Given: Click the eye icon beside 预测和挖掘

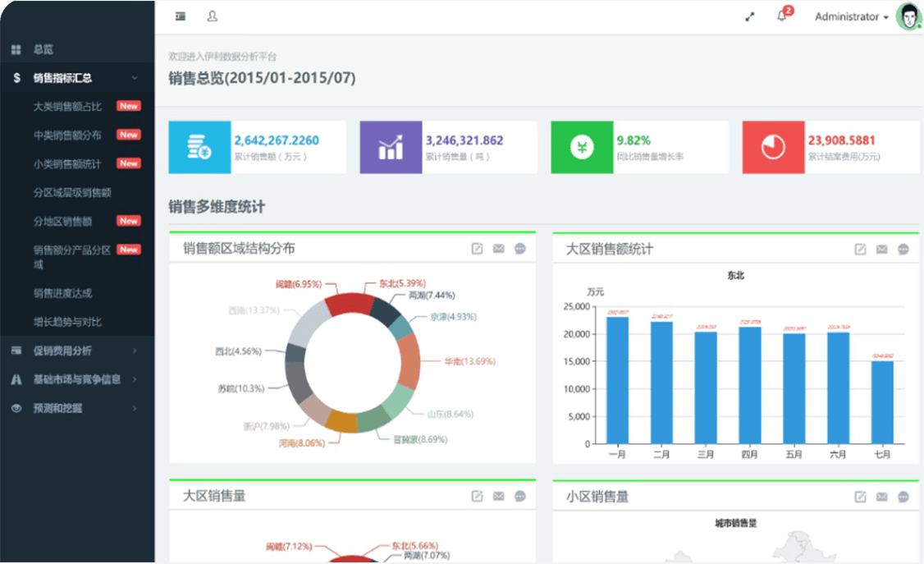Looking at the screenshot, I should point(16,408).
